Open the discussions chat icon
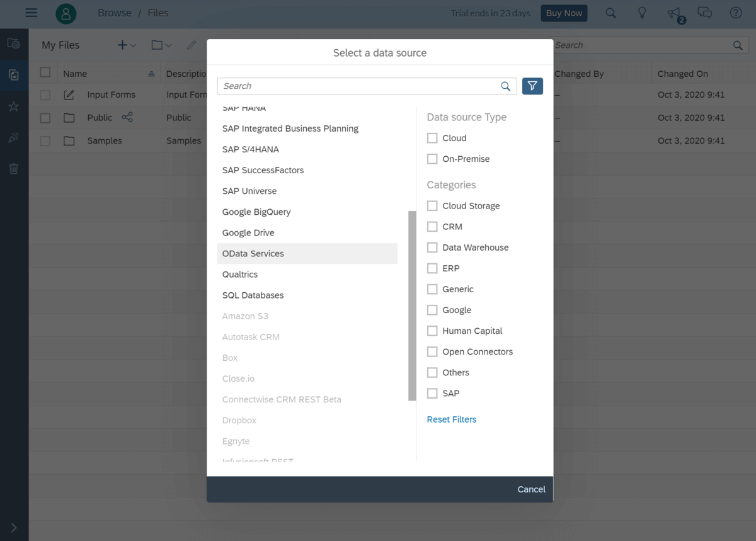The width and height of the screenshot is (756, 541). point(705,13)
